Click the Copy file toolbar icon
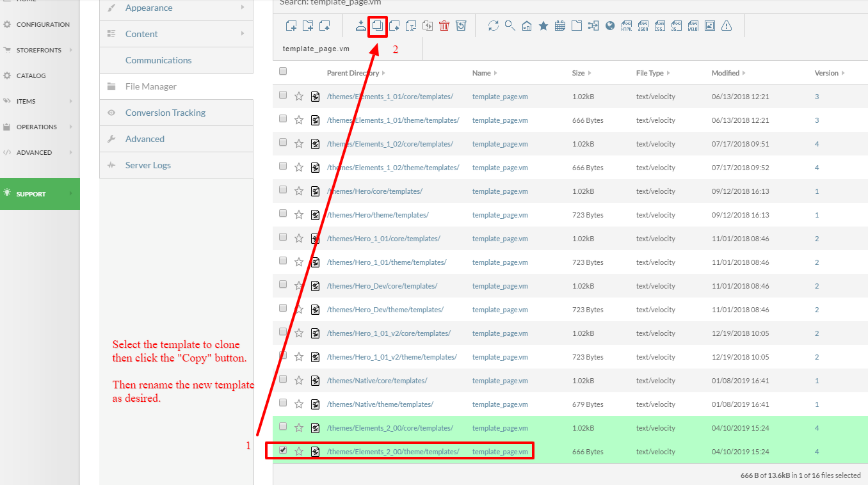Image resolution: width=868 pixels, height=485 pixels. point(378,26)
